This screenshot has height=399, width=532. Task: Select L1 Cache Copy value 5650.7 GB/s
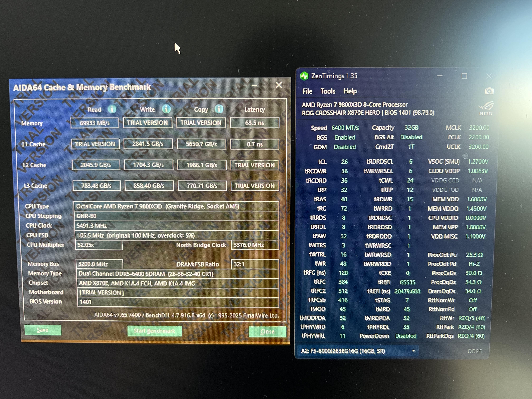[x=201, y=144]
